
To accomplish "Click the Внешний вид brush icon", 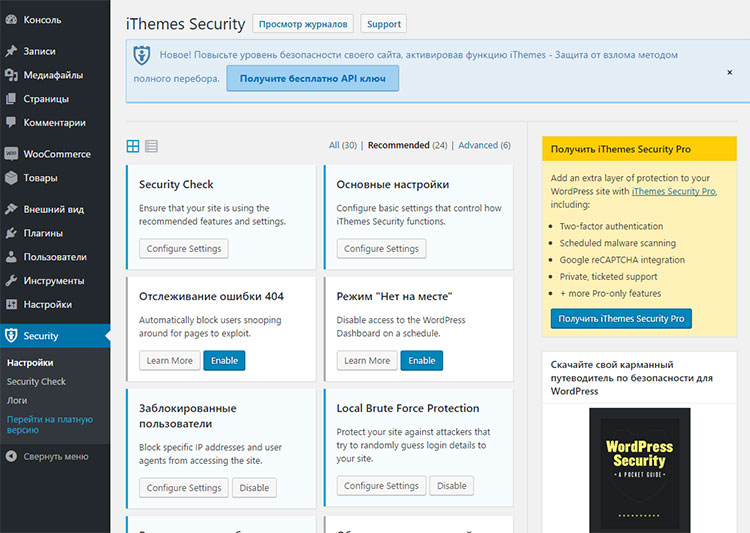I will [11, 209].
